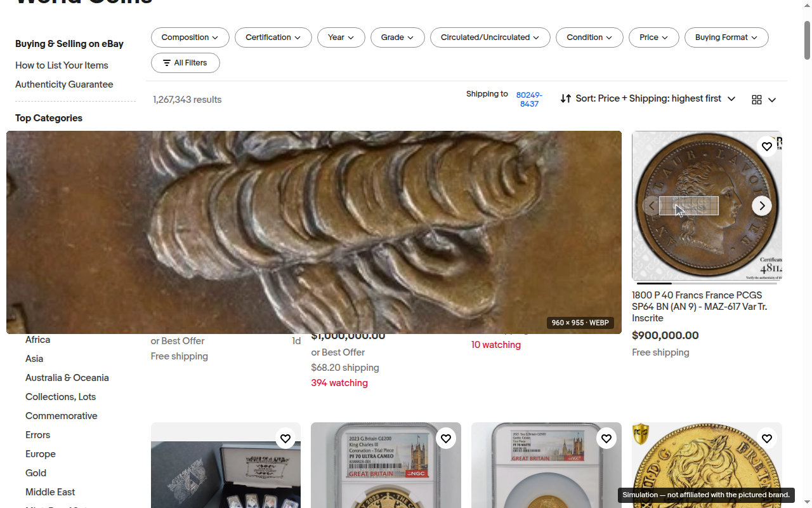Browse the Europe coins category
Viewport: 812px width, 508px height.
point(41,454)
